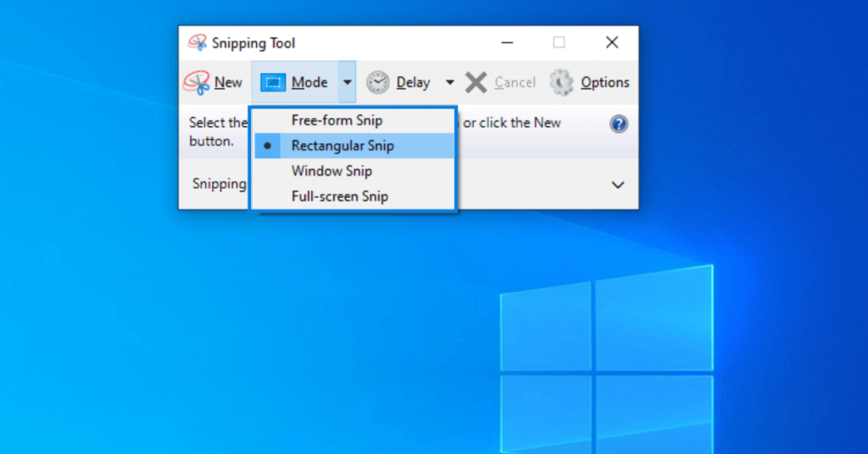Click the Delay clock icon

coord(378,82)
